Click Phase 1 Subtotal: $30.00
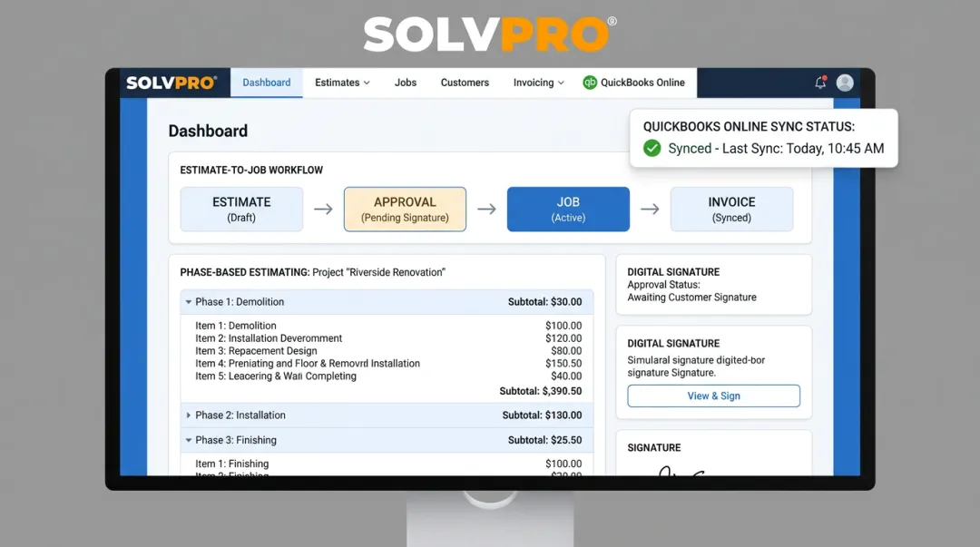Viewport: 980px width, 547px height. coord(545,302)
